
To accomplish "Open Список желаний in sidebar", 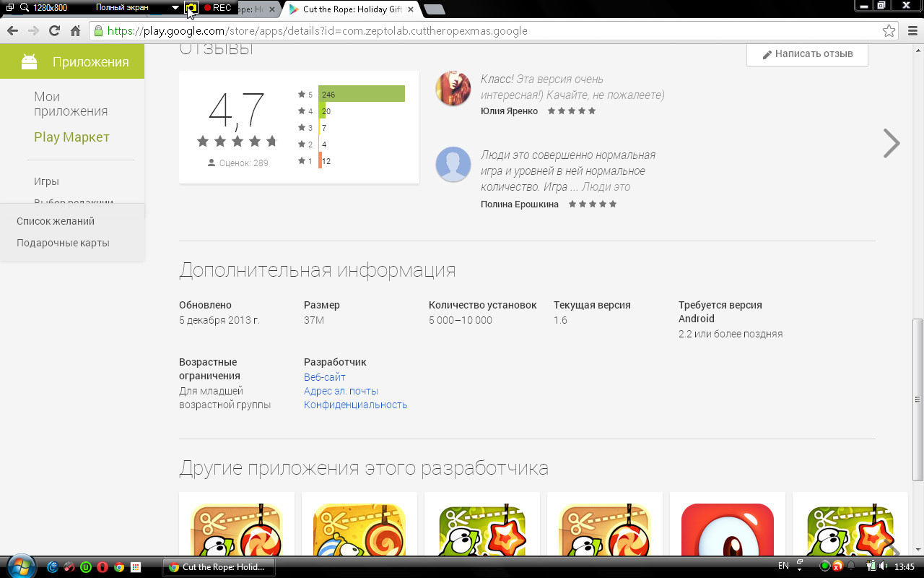I will pos(56,221).
